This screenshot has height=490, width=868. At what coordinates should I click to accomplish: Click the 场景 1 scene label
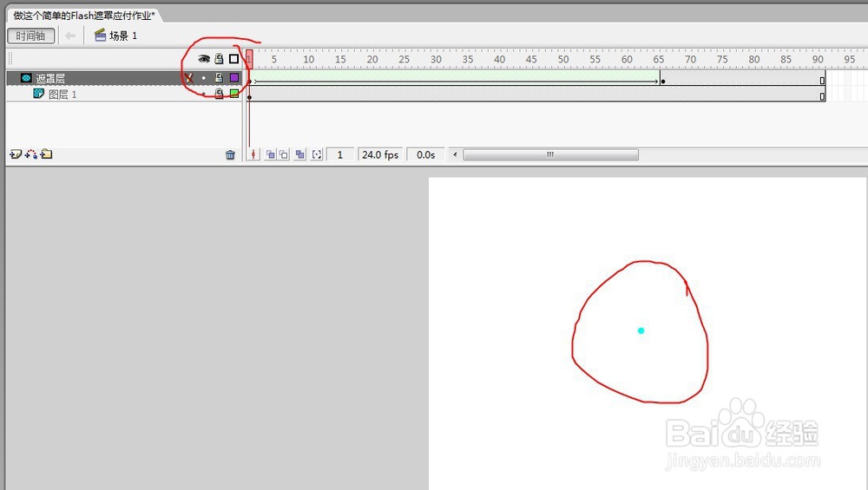click(123, 36)
